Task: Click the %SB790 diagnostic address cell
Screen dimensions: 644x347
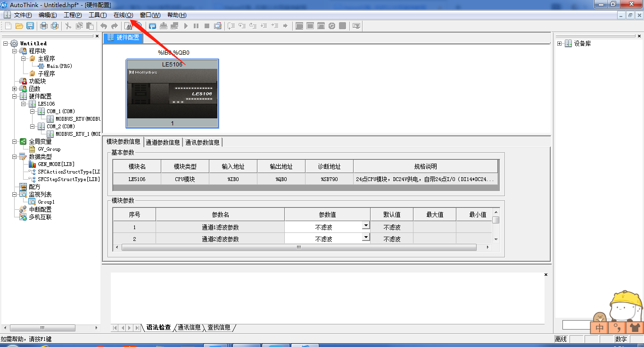Action: point(329,179)
